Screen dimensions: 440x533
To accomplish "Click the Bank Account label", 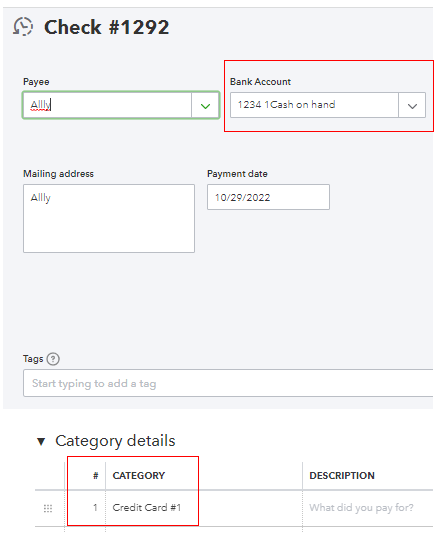I will pos(260,82).
